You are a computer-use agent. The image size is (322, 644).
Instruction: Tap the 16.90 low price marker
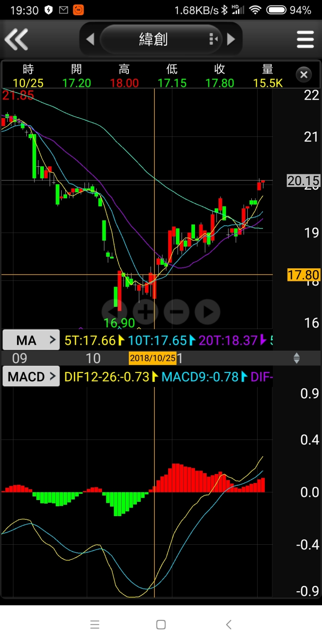coord(119,323)
